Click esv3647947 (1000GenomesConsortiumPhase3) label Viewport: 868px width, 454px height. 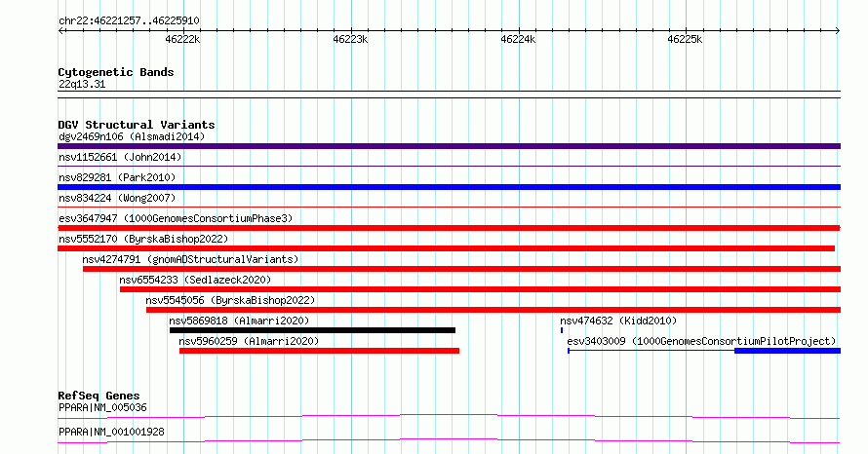click(176, 218)
